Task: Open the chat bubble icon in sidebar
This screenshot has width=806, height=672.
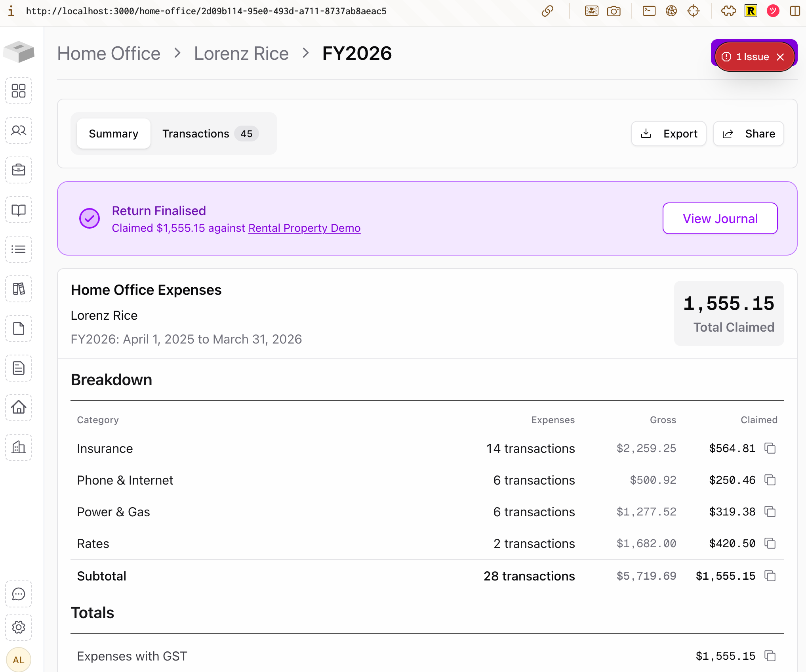Action: coord(19,594)
